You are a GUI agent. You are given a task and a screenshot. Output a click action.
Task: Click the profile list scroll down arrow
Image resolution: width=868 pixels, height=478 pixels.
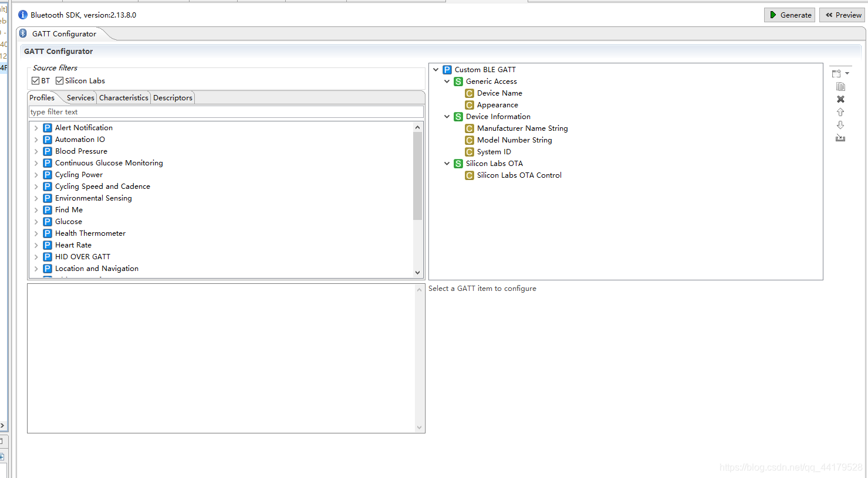pos(418,273)
